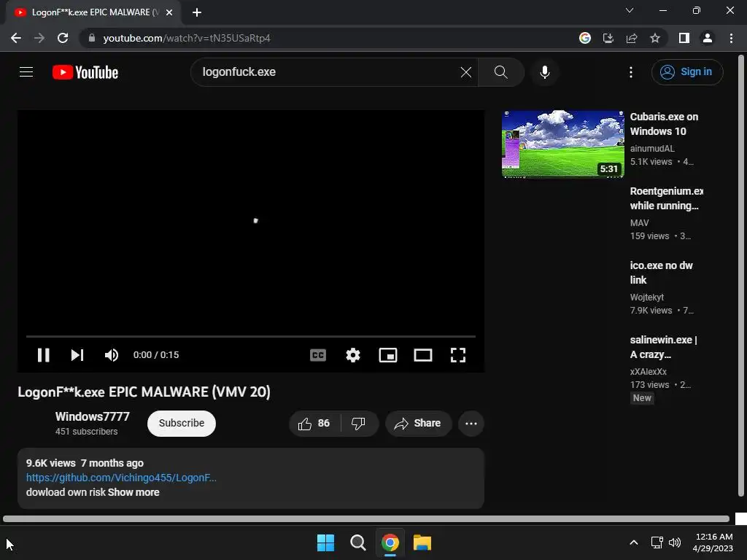Click the browser address bar URL

point(187,38)
